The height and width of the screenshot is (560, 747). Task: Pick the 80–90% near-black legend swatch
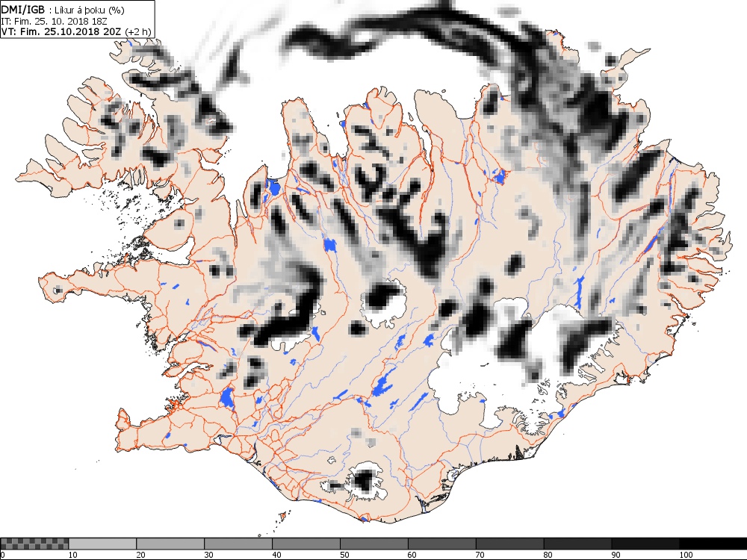(x=577, y=544)
